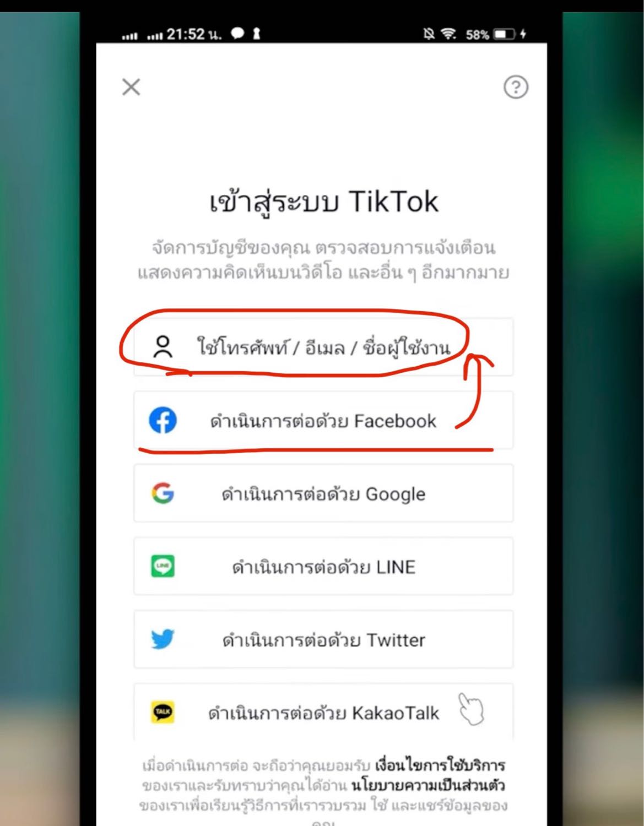Tap the battery indicator in status bar

(505, 35)
